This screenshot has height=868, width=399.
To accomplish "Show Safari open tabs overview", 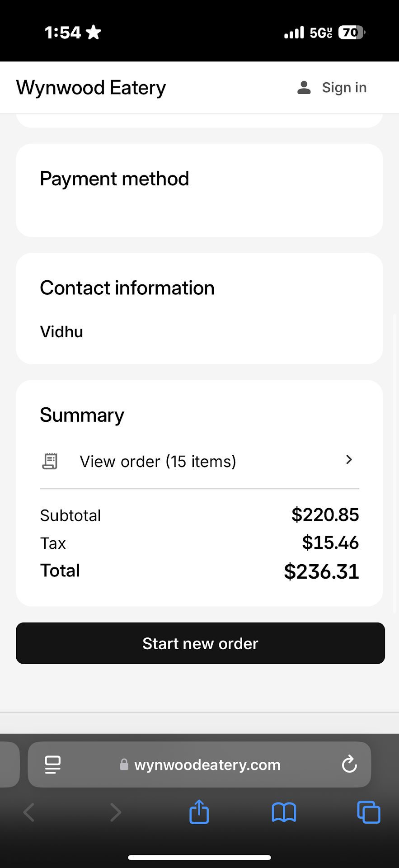I will click(369, 812).
